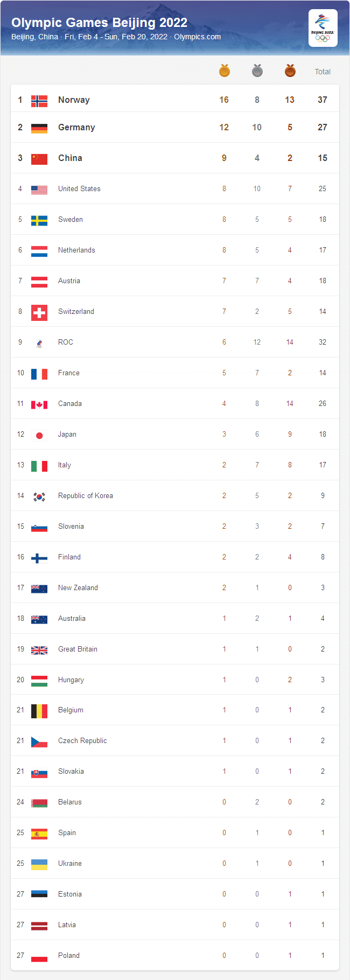Screen dimensions: 350x980
Task: Click the Great Britain country name
Action: [78, 649]
